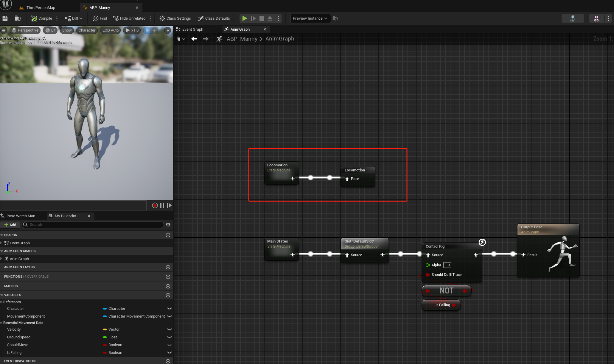Collapse the VARIABLES section
Screen dimensions: 614x364
click(x=2, y=295)
